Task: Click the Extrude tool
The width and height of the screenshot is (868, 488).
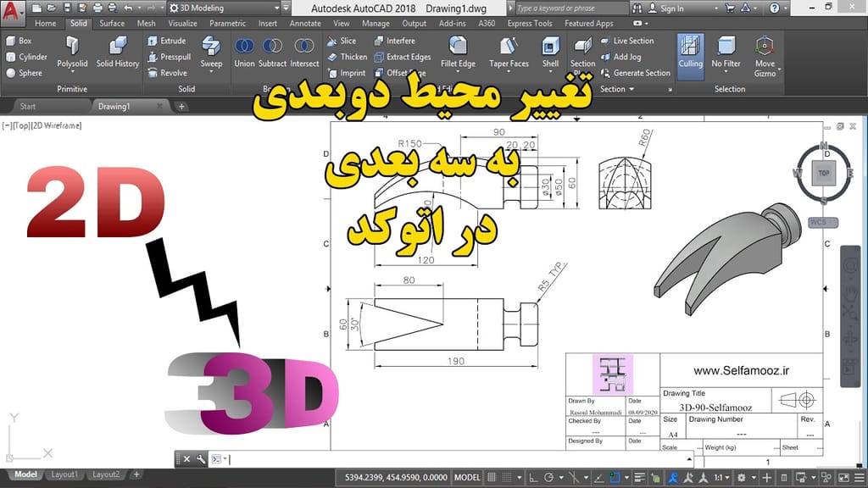Action: (167, 41)
